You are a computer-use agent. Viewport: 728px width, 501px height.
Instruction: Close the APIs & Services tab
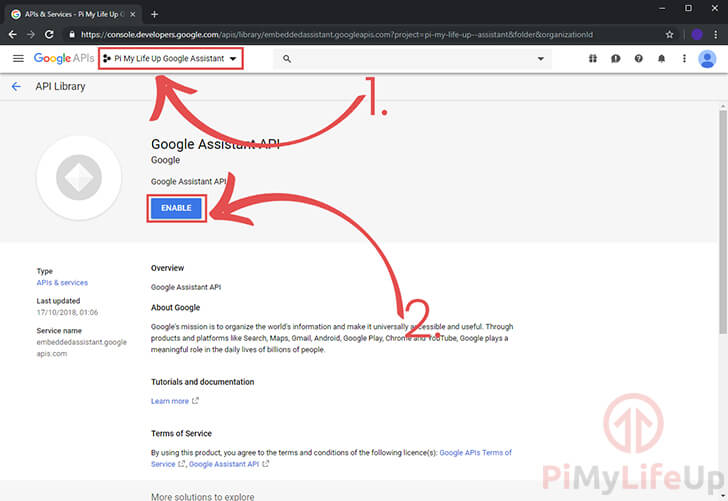pyautogui.click(x=132, y=14)
